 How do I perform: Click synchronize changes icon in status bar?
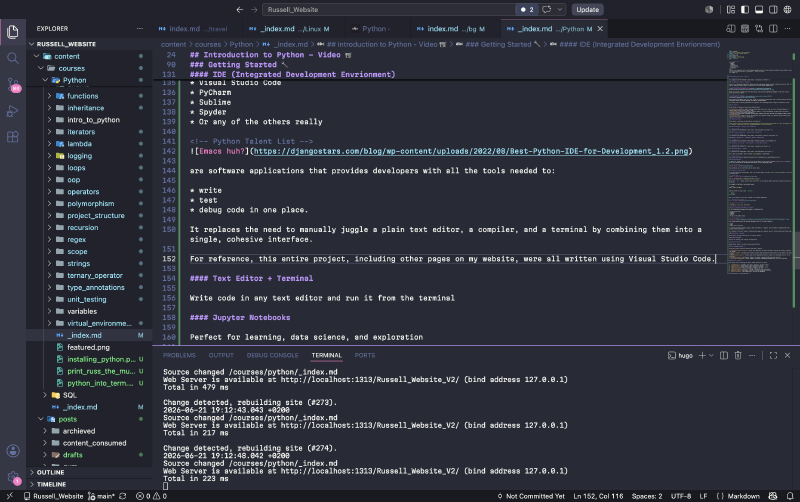click(x=122, y=496)
